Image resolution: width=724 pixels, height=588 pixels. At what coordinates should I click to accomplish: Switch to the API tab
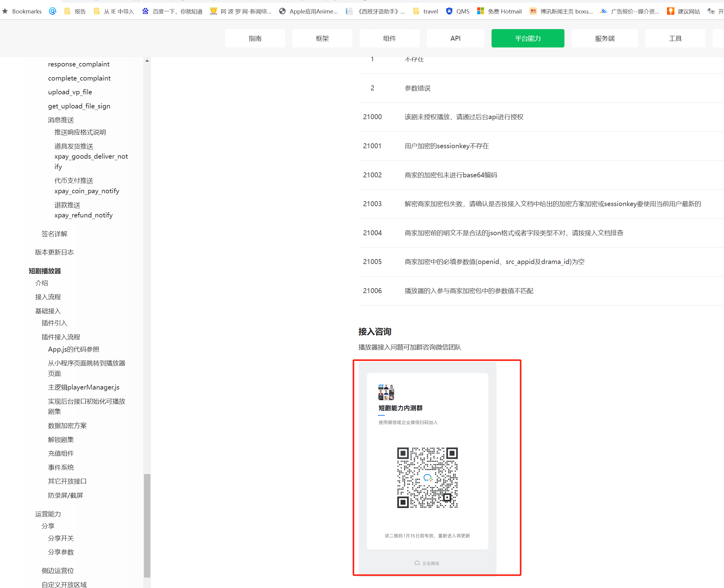pyautogui.click(x=455, y=38)
